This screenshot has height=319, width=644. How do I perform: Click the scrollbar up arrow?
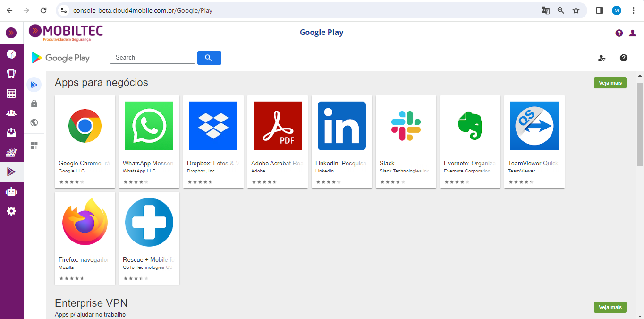click(x=640, y=76)
